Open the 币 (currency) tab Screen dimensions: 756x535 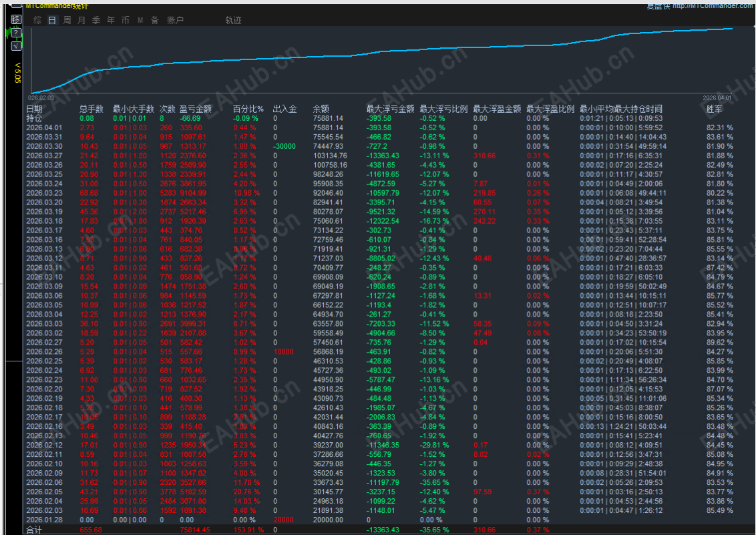pos(126,20)
